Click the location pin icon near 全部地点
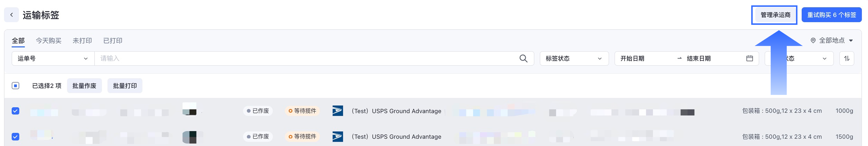Image resolution: width=868 pixels, height=146 pixels. (x=813, y=40)
